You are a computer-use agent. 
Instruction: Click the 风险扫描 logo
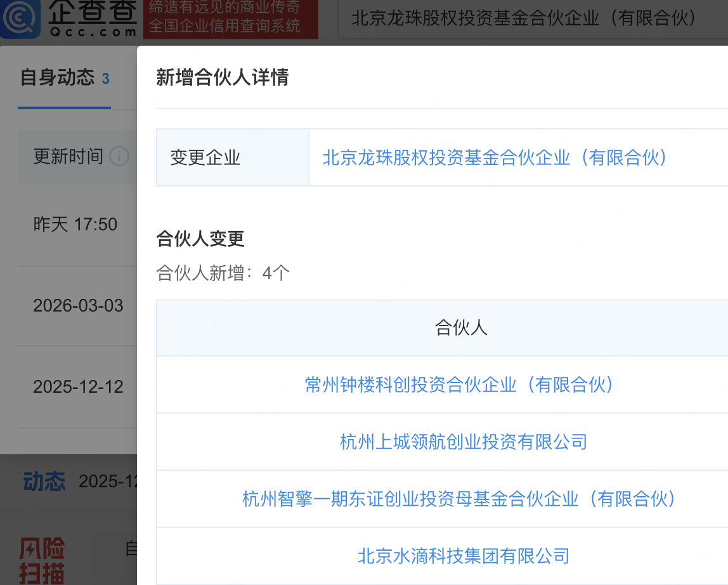(x=42, y=560)
